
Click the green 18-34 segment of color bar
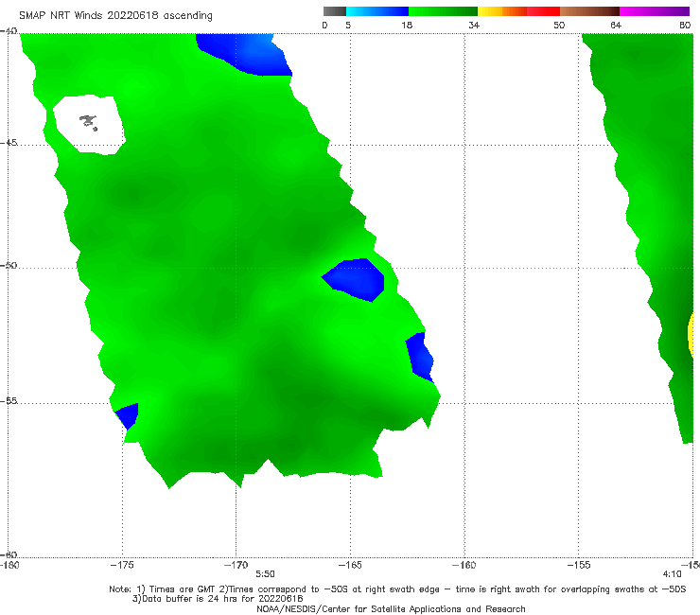click(443, 11)
